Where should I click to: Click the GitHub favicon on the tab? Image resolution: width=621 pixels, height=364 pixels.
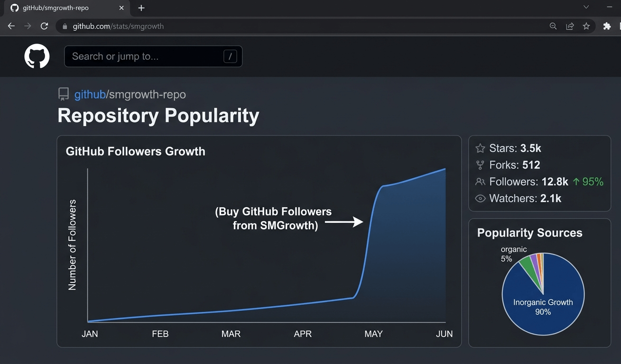click(x=14, y=8)
